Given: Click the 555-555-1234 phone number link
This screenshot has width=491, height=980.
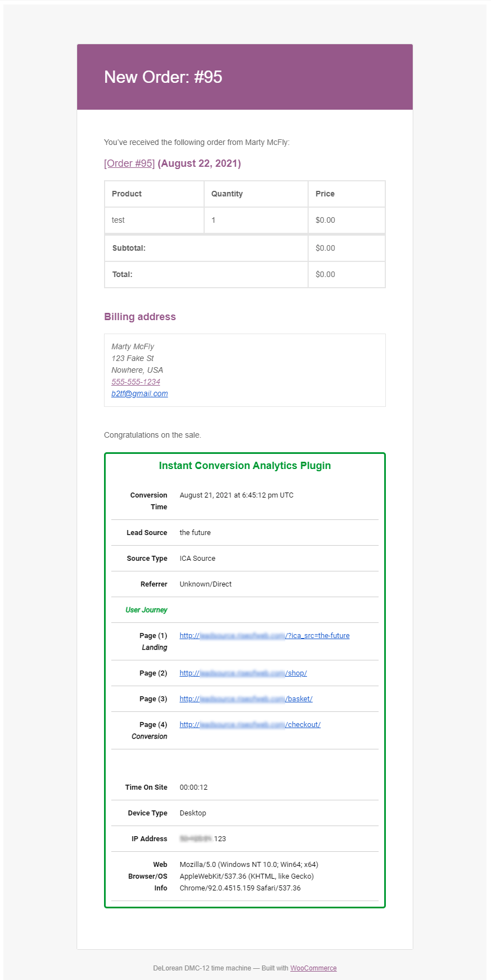Looking at the screenshot, I should pyautogui.click(x=136, y=382).
